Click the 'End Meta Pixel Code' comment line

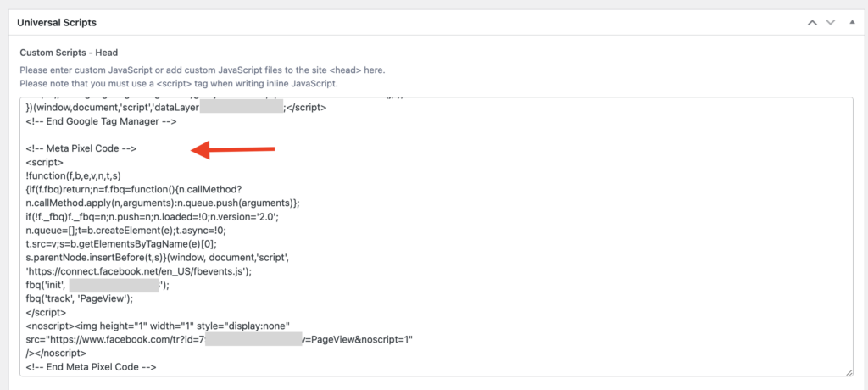(x=91, y=366)
